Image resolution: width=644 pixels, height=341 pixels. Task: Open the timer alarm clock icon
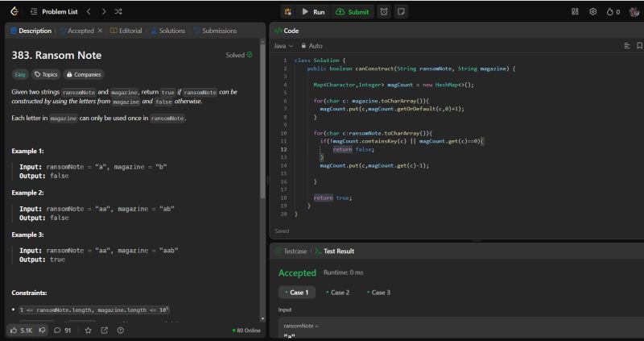tap(384, 12)
